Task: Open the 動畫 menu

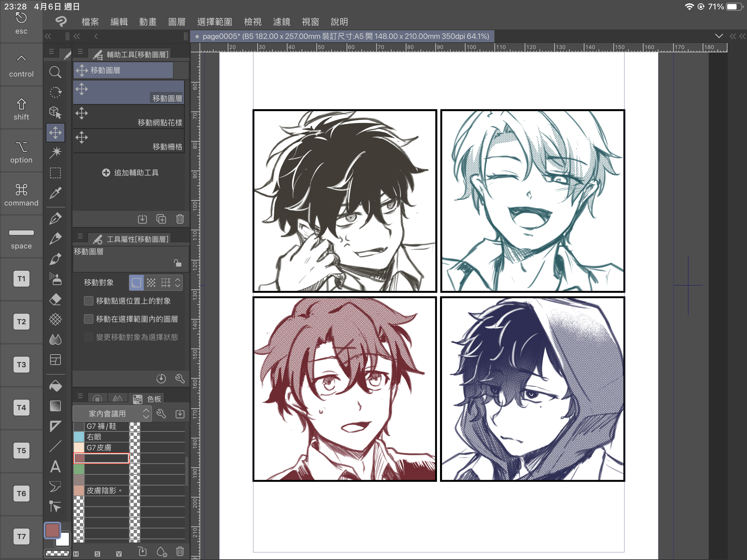Action: [148, 22]
